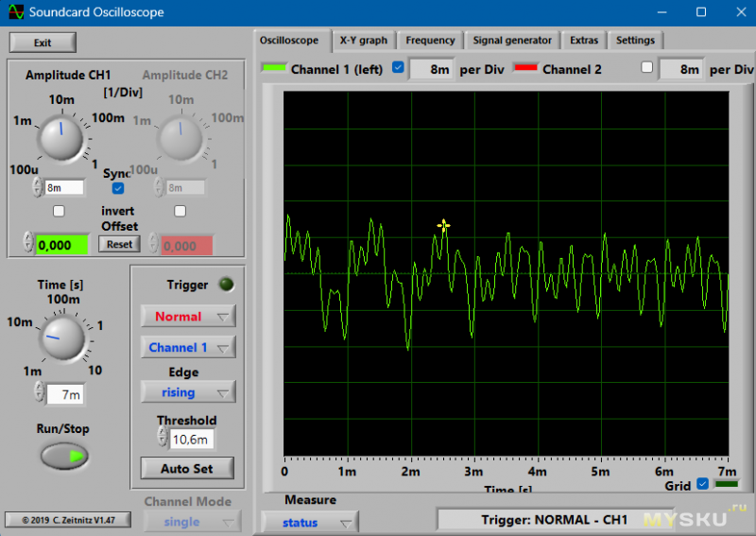Turn the Amplitude CH1 knob
Screen dimensions: 756x536
point(61,139)
